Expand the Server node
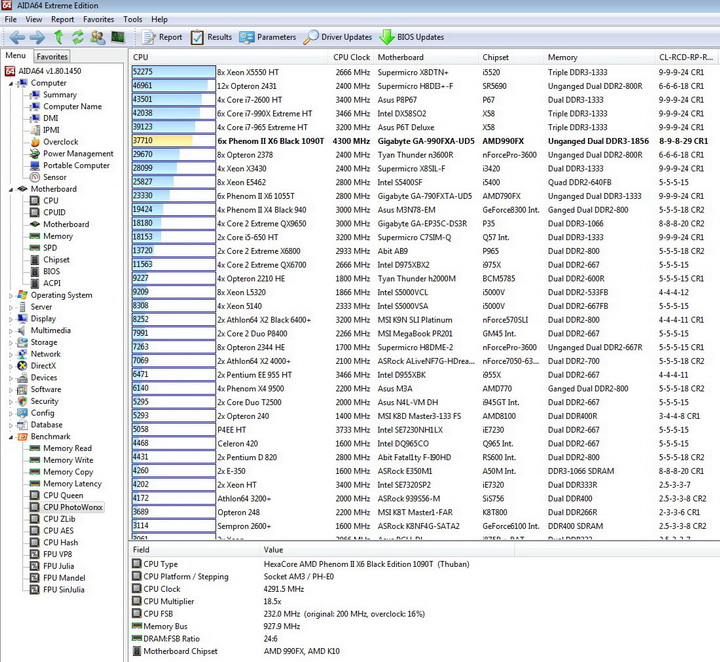 pos(10,307)
